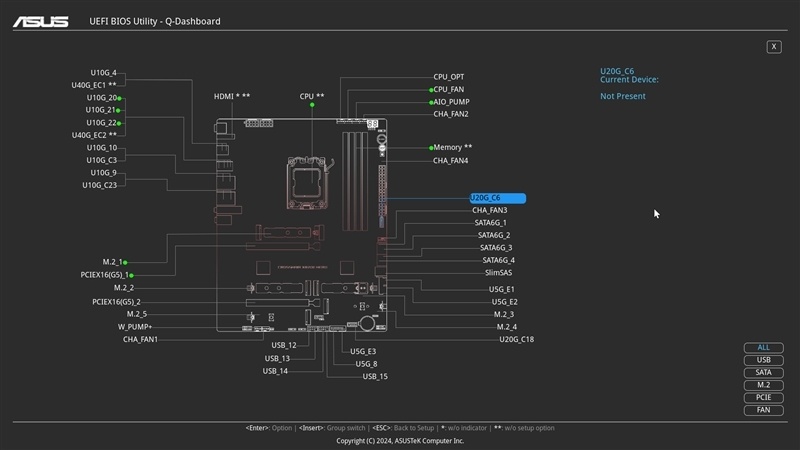
Task: Filter connectors by SATA
Action: [x=763, y=372]
